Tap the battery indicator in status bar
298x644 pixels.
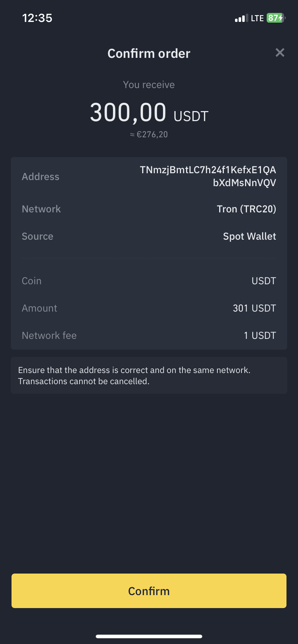[x=276, y=18]
